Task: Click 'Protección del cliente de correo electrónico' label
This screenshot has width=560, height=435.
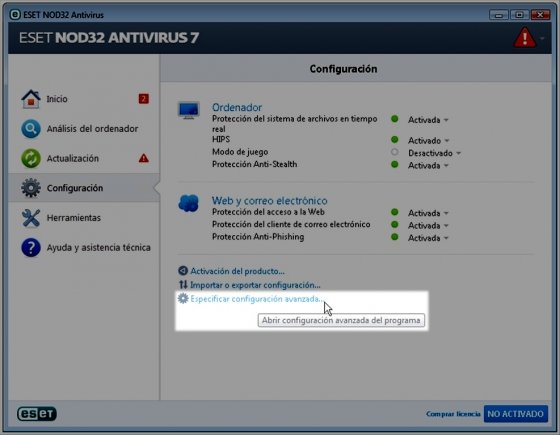Action: (x=291, y=224)
